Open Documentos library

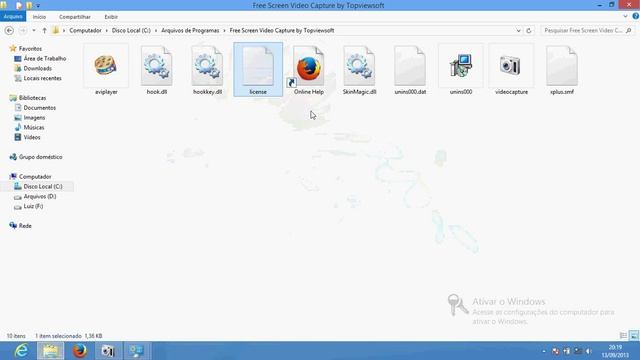tap(40, 108)
